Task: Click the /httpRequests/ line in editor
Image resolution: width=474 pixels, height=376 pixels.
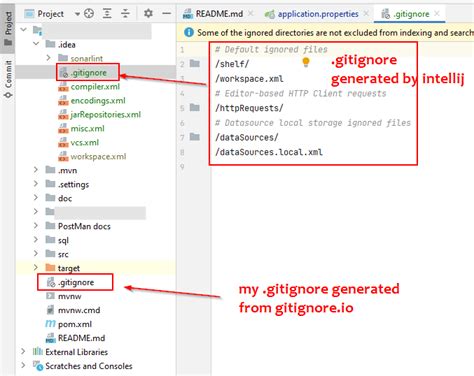Action: (249, 108)
